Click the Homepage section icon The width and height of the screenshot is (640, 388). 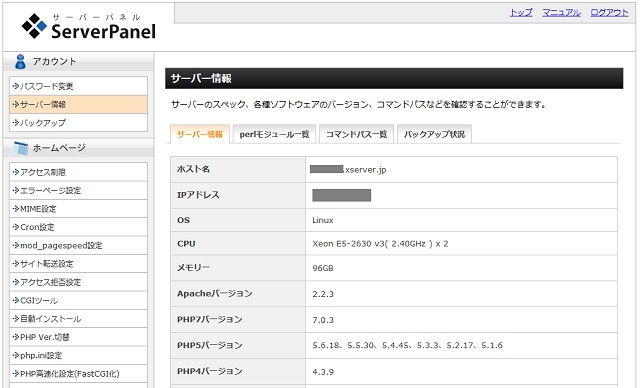(x=20, y=148)
